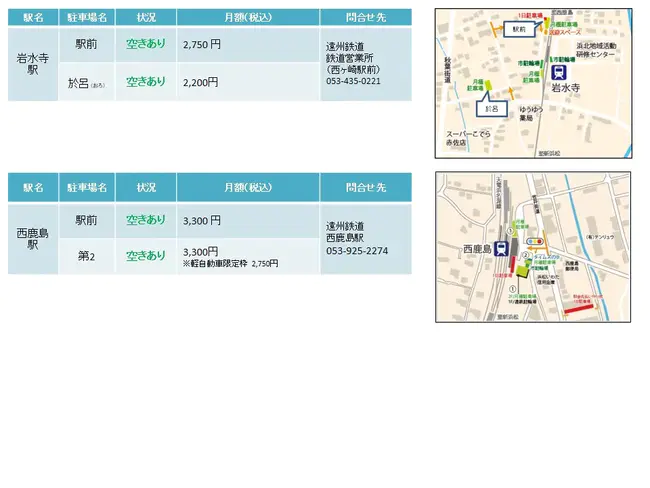Click the (有)テンリュウ label on the map
This screenshot has height=488, width=650.
coord(600,237)
